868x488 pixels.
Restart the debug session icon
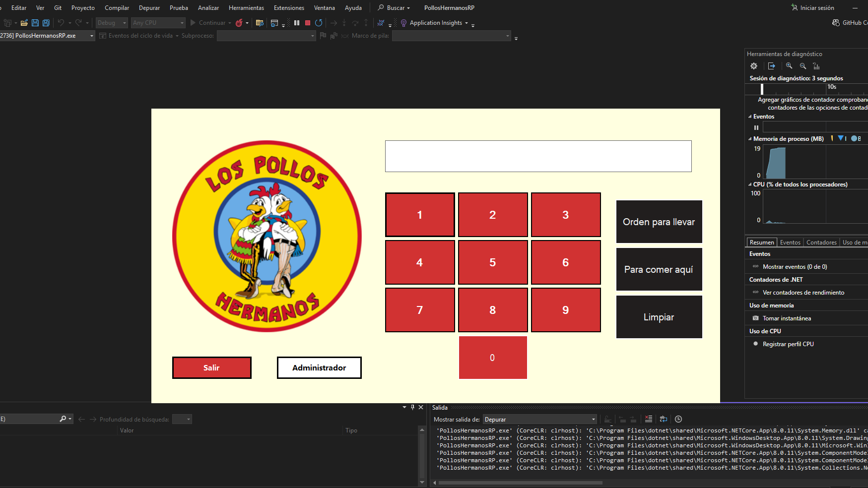319,23
